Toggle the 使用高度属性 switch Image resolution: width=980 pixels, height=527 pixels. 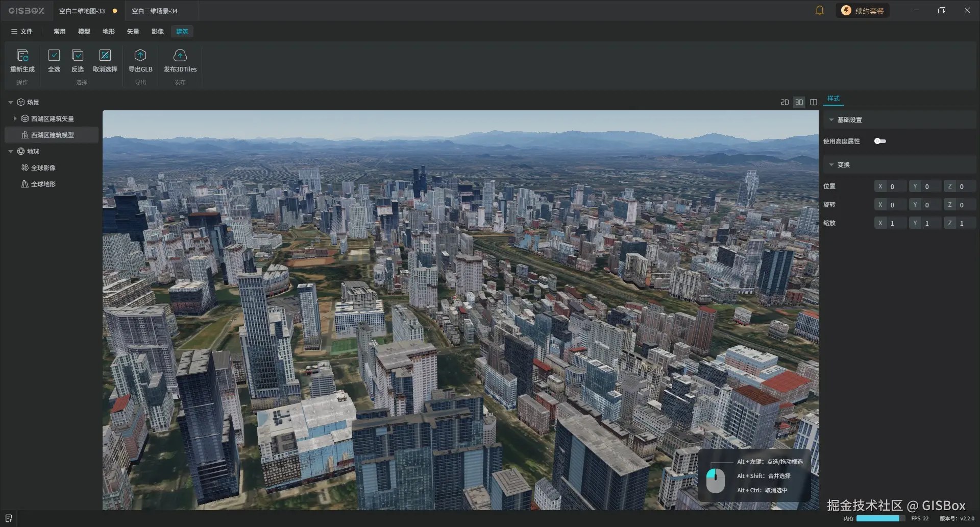tap(880, 141)
